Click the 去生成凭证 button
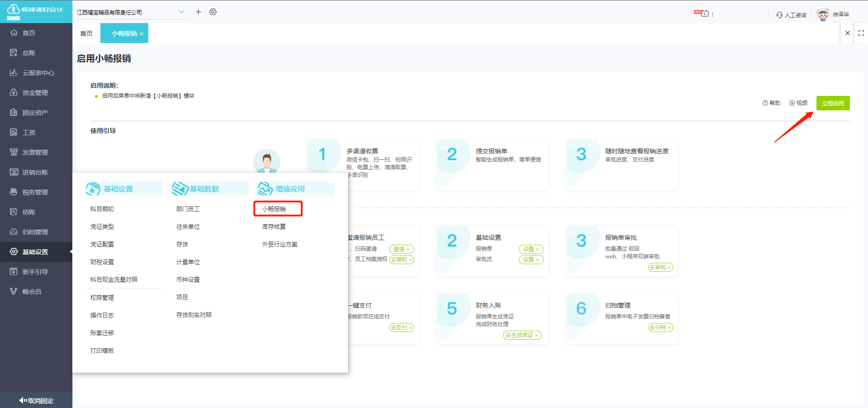The image size is (868, 408). coord(522,335)
